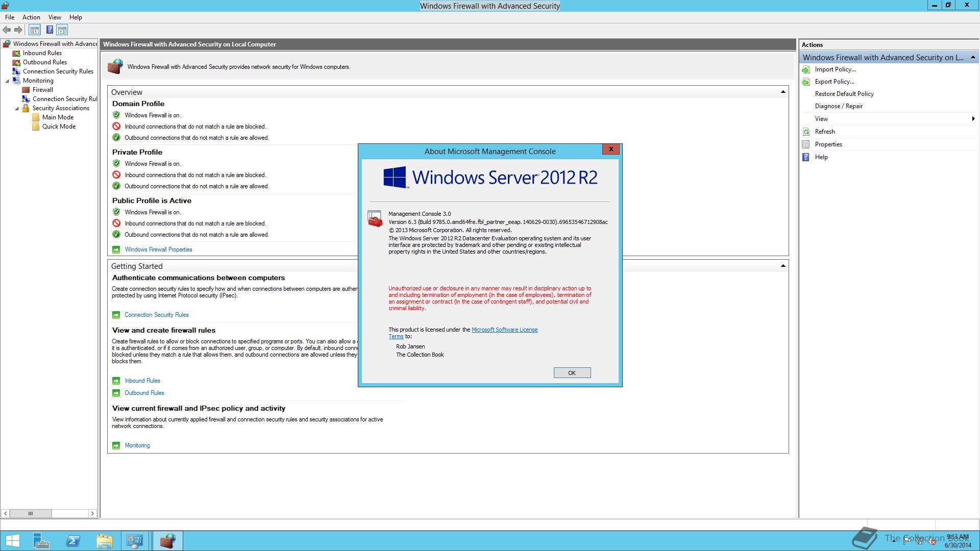
Task: Click Restore Default Policy action
Action: (x=844, y=94)
